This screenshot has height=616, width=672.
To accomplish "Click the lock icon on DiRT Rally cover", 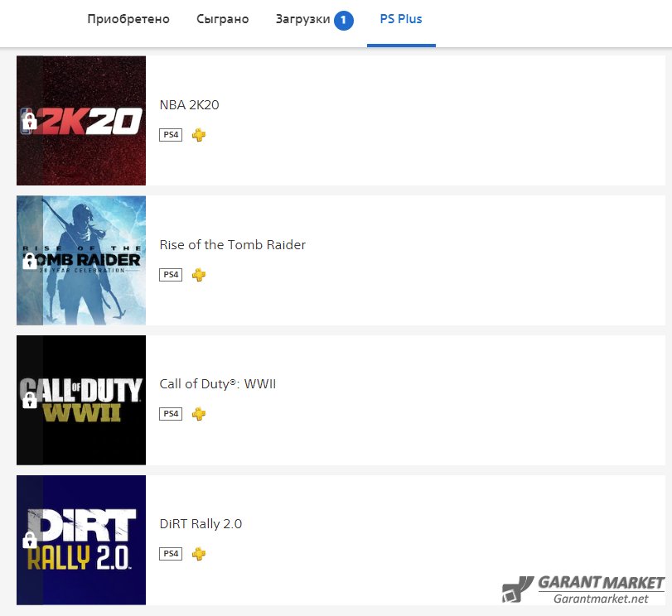I will pos(30,540).
